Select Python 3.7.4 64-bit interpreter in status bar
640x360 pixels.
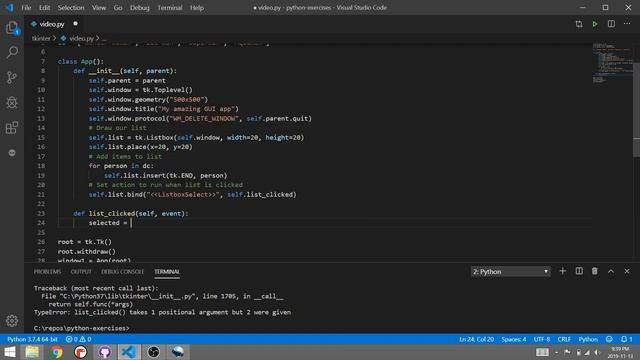(32, 339)
